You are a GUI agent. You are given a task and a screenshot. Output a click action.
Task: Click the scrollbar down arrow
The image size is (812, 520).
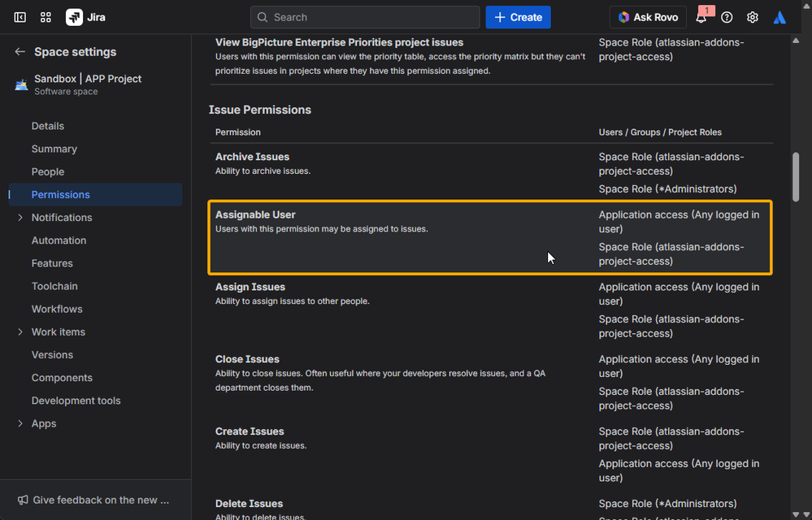796,514
